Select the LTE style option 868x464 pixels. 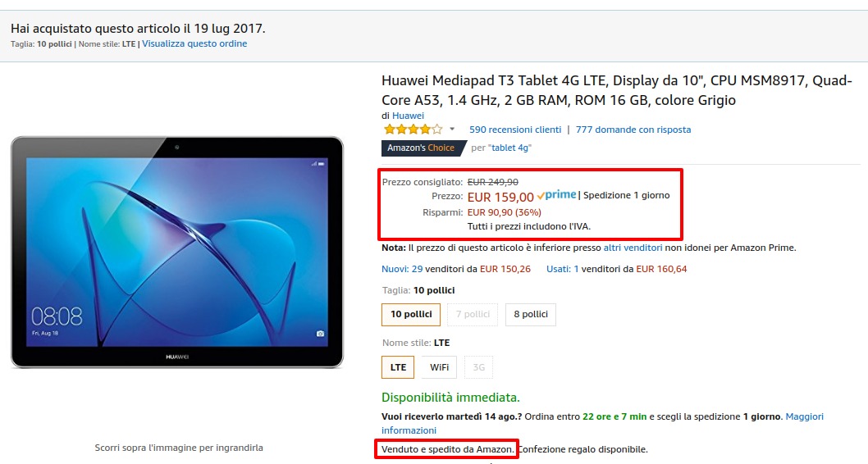click(398, 367)
